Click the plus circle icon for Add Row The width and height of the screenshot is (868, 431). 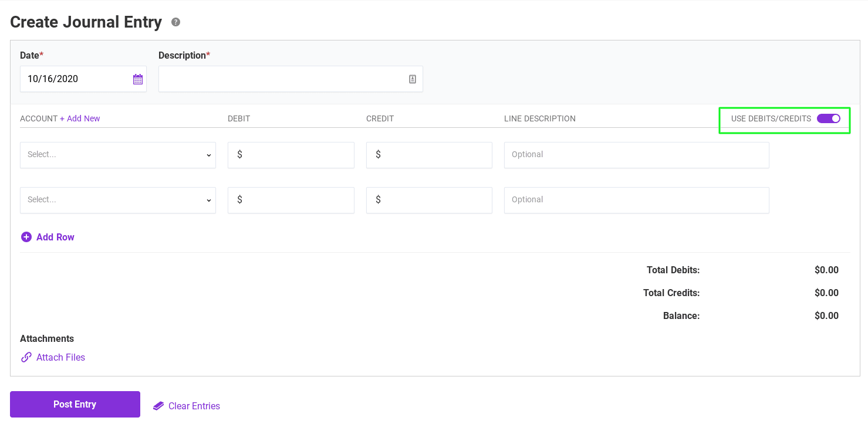(x=26, y=237)
